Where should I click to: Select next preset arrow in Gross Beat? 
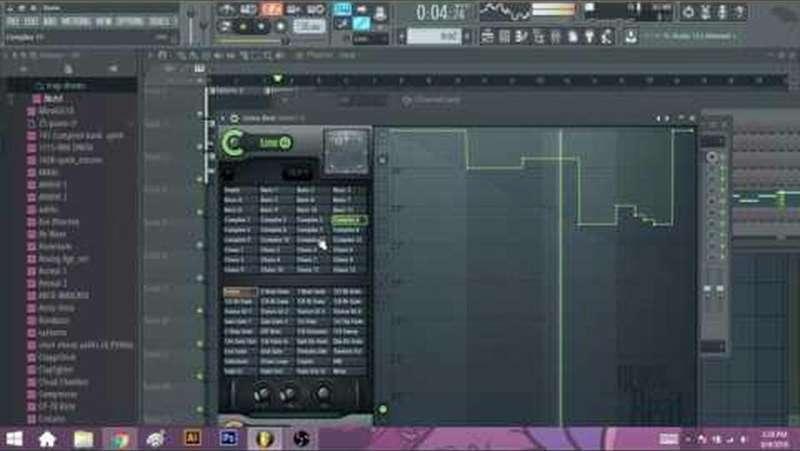tap(667, 118)
